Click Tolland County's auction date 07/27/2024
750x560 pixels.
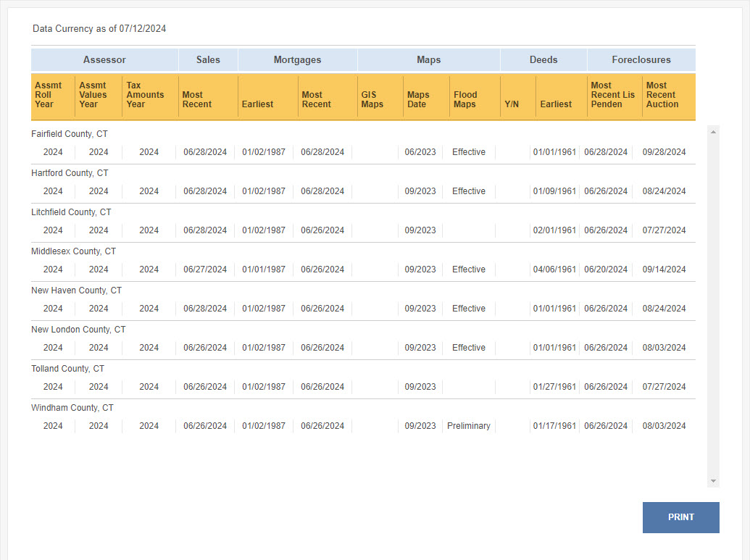(664, 386)
